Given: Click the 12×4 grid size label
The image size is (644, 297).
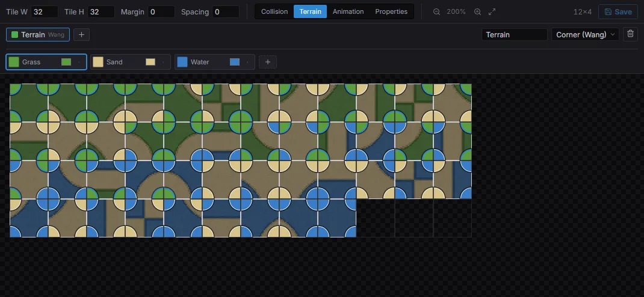Looking at the screenshot, I should click(583, 12).
